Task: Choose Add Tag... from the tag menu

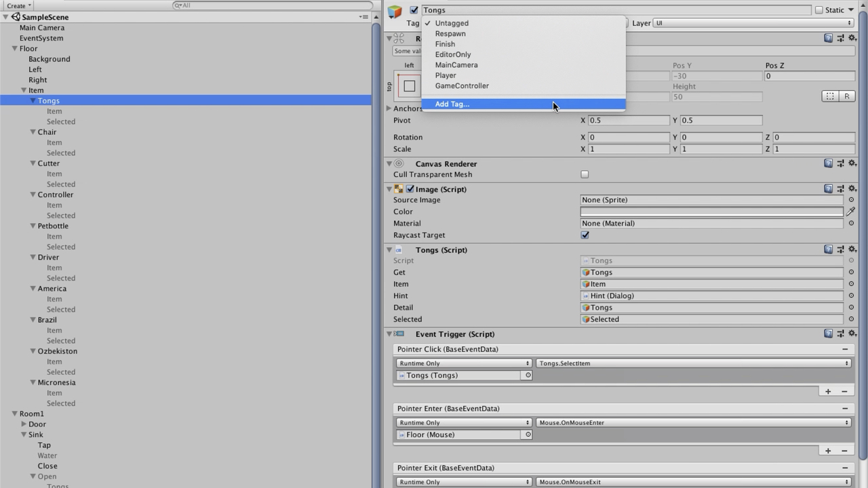Action: click(x=452, y=104)
